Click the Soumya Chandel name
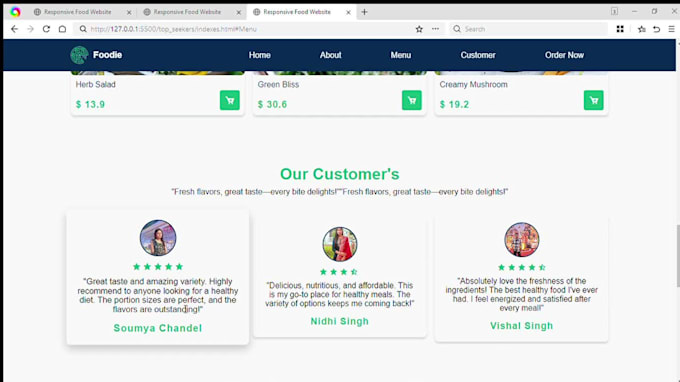This screenshot has width=680, height=382. tap(158, 328)
